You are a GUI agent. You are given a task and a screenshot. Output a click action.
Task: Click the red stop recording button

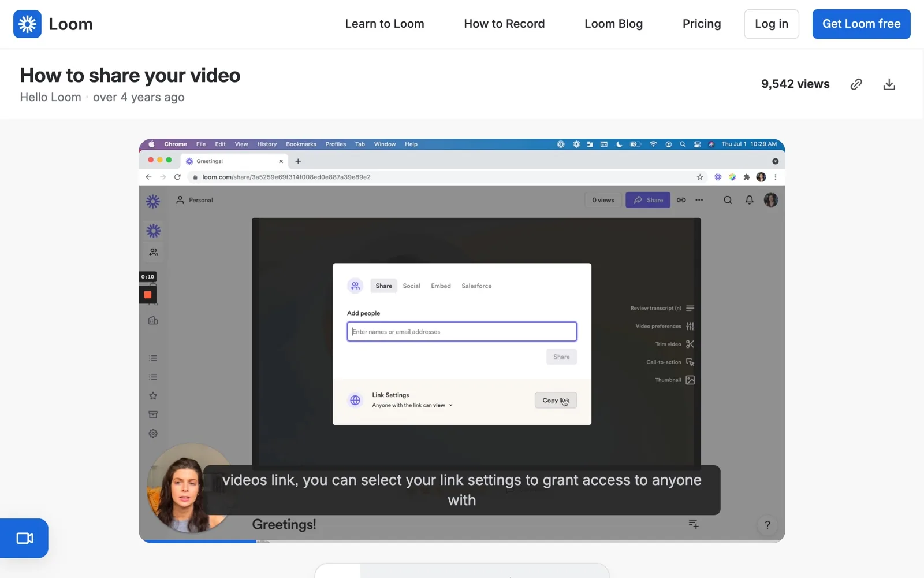tap(148, 295)
